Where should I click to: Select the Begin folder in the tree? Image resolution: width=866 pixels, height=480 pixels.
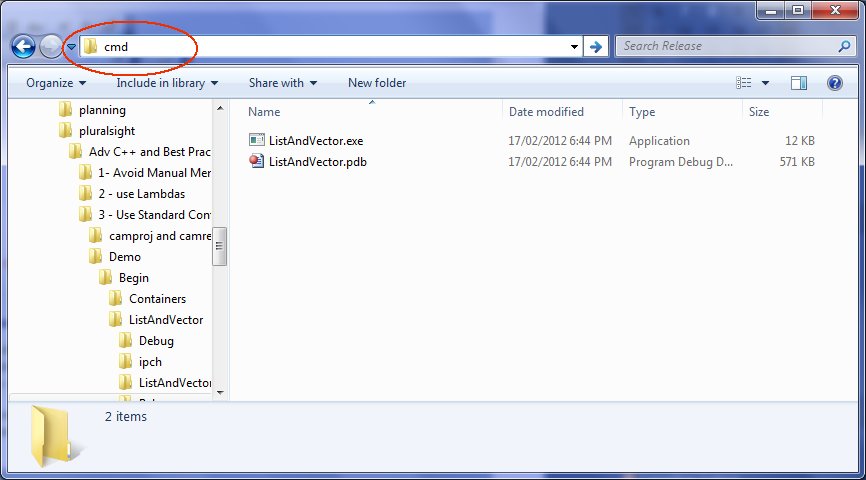point(134,278)
